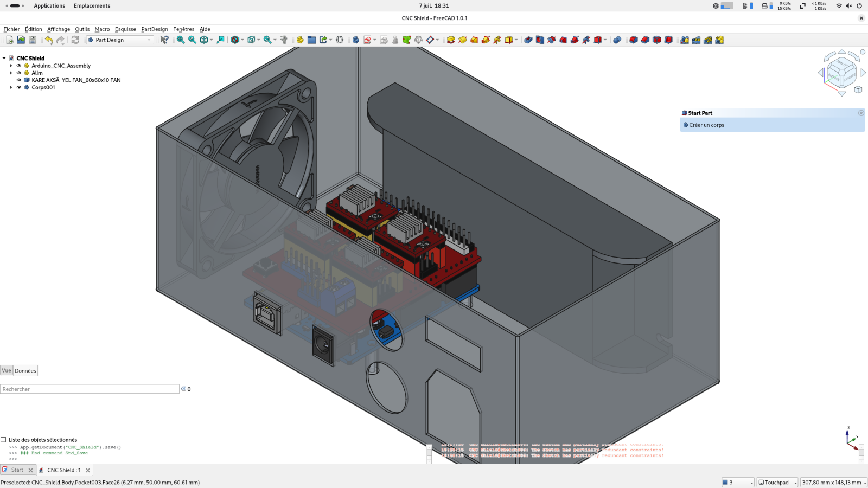Create a new group folder
This screenshot has width=868, height=488.
(x=311, y=40)
